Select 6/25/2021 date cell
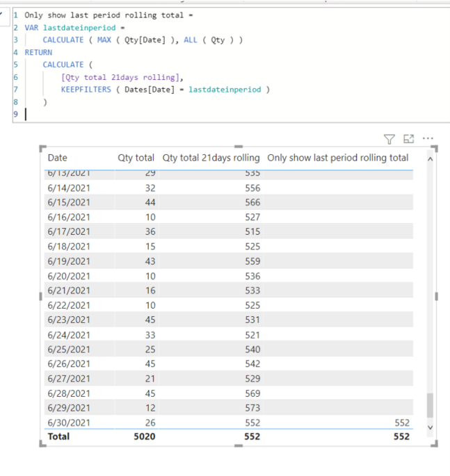Viewport: 450px width, 476px height. 69,350
